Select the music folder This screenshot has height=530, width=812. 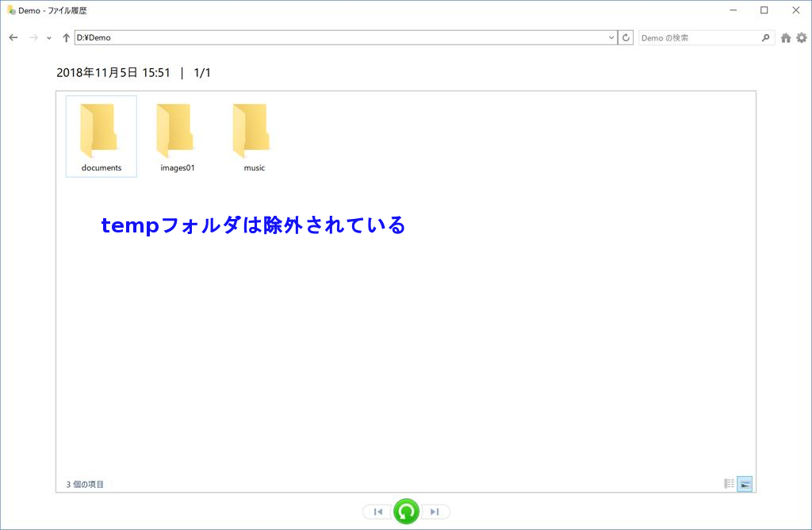pos(254,136)
